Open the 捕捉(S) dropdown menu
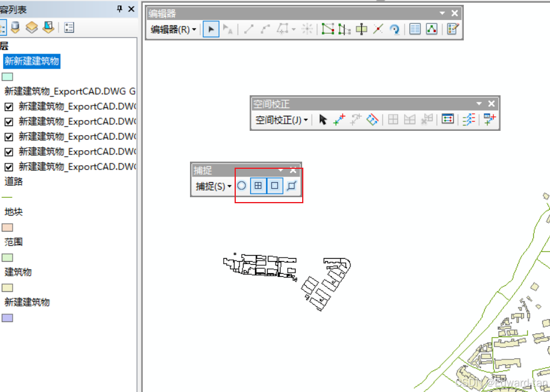 tap(213, 186)
